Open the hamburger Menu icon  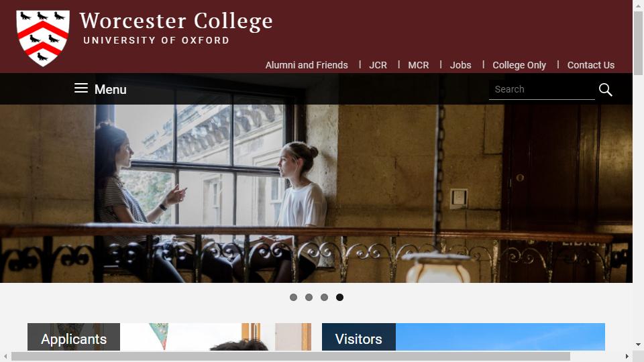click(x=81, y=88)
